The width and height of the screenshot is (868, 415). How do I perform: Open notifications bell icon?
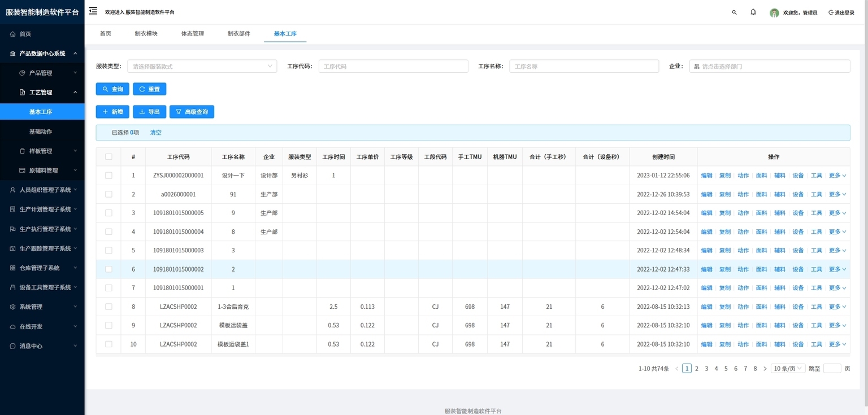point(753,12)
